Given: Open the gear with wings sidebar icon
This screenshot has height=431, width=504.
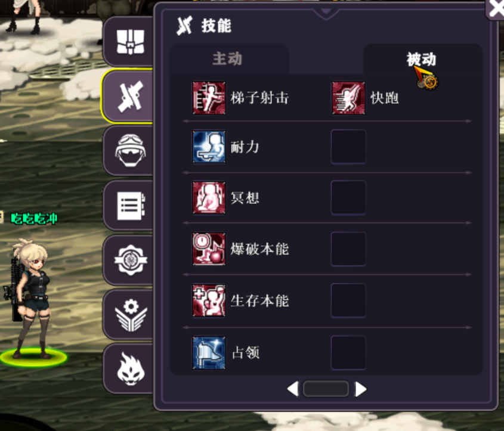Looking at the screenshot, I should 130,314.
